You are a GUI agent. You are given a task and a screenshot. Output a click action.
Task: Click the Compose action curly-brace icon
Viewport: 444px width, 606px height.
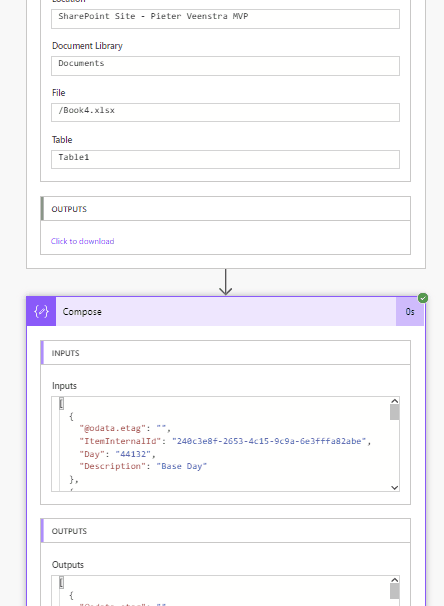tap(41, 312)
